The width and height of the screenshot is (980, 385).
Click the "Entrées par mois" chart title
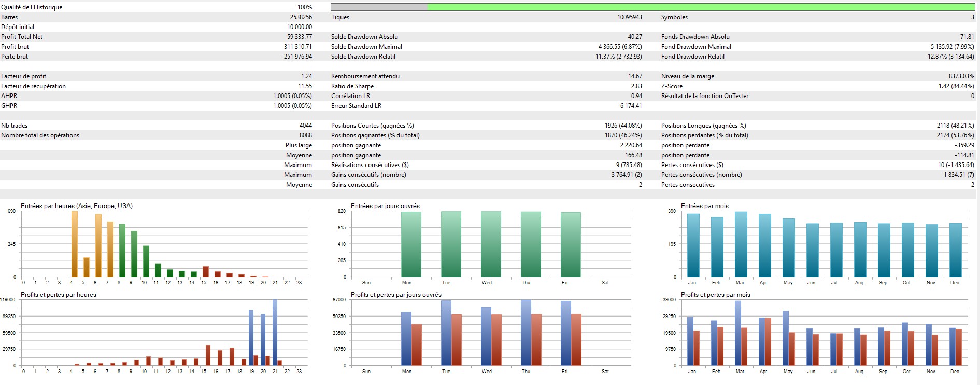point(705,206)
